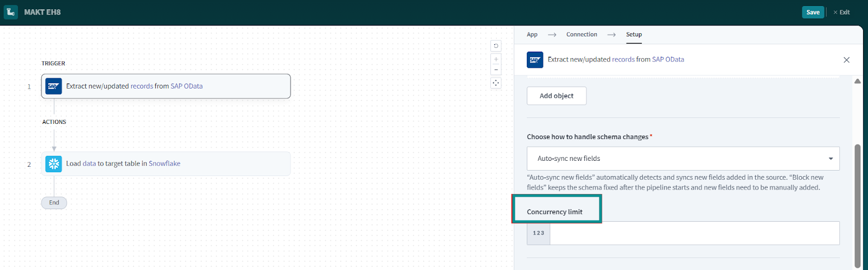
Task: Click step number 2
Action: (x=29, y=165)
